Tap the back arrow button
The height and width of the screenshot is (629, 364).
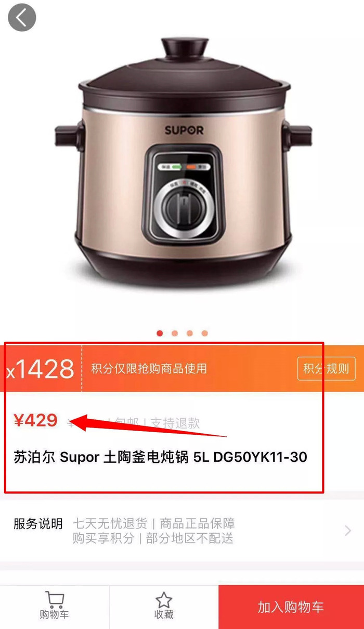(21, 18)
